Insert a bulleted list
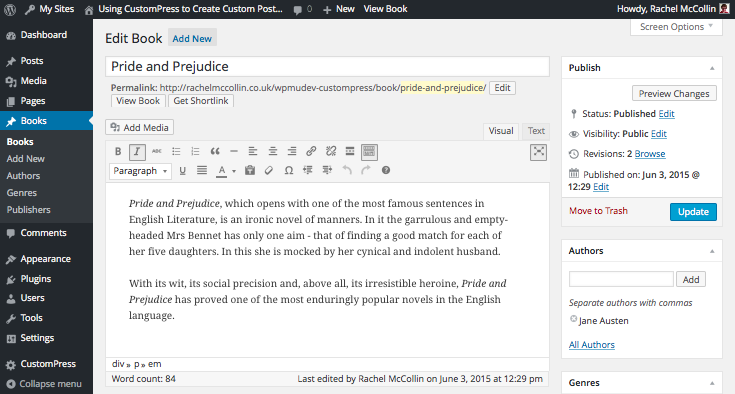735x394 pixels. tap(176, 151)
